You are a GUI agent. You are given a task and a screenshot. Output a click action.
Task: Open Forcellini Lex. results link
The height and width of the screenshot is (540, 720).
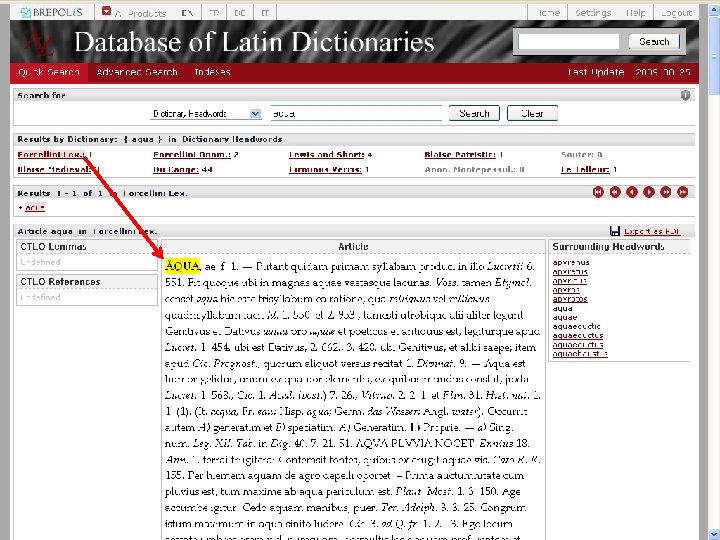[x=51, y=155]
